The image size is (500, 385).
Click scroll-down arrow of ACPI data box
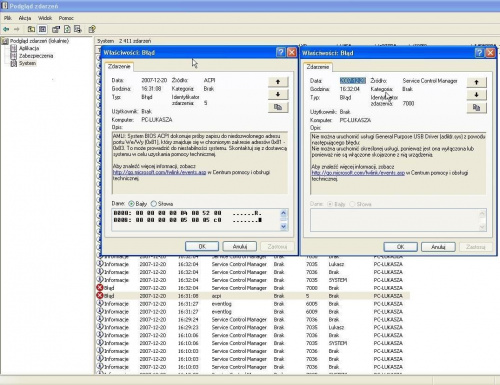point(283,226)
